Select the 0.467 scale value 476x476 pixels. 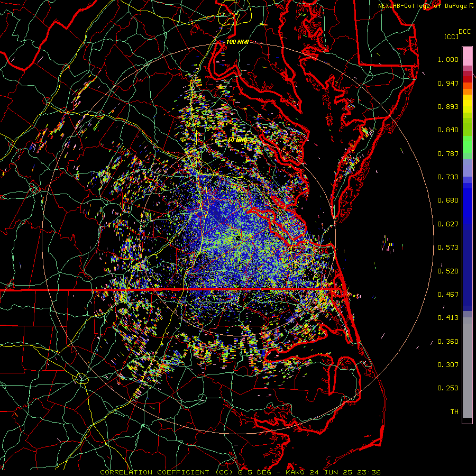(x=448, y=295)
